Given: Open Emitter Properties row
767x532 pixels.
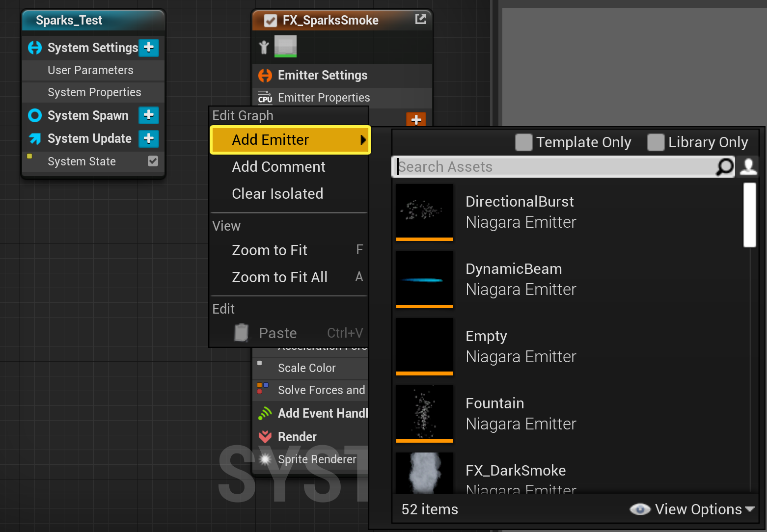Looking at the screenshot, I should [x=342, y=98].
